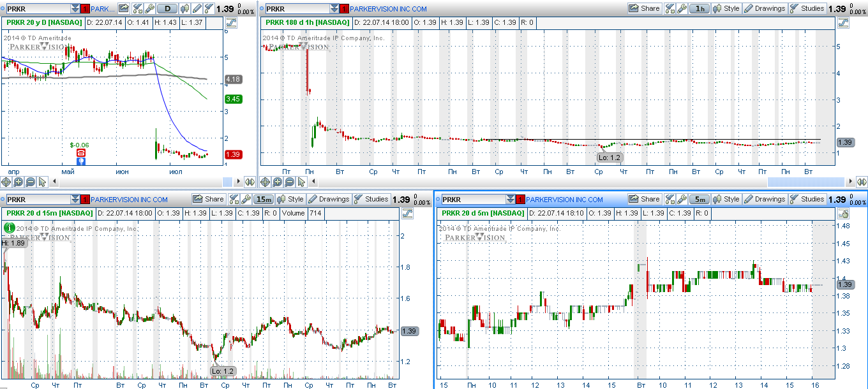Expand symbol dropdown in 15m chart
The height and width of the screenshot is (389, 868).
(75, 200)
